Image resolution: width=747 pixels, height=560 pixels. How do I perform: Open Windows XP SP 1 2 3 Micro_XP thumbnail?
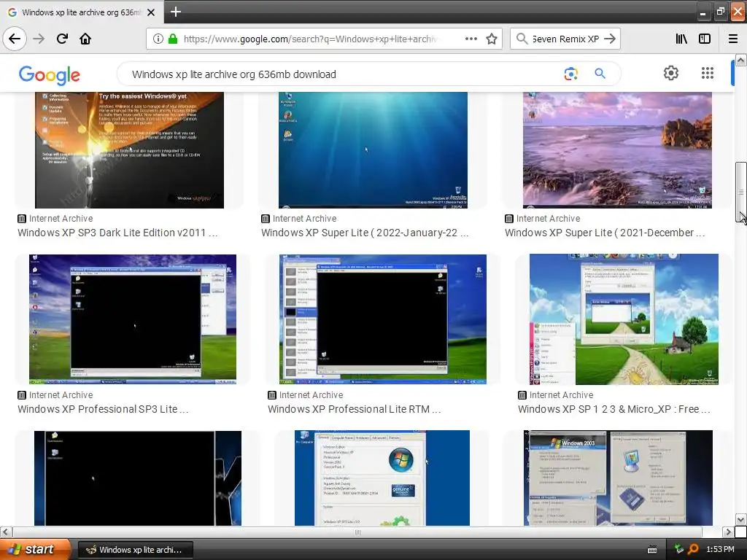click(x=624, y=319)
